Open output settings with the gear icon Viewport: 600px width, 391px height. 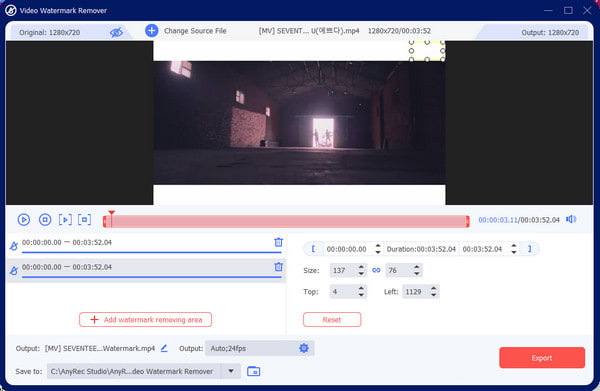304,348
